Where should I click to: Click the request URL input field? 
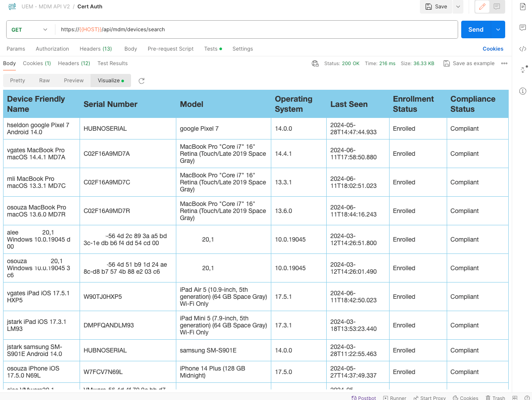[x=255, y=29]
